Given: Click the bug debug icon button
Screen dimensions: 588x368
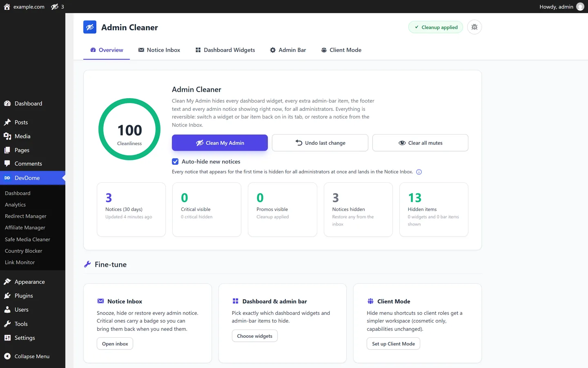Looking at the screenshot, I should [474, 27].
